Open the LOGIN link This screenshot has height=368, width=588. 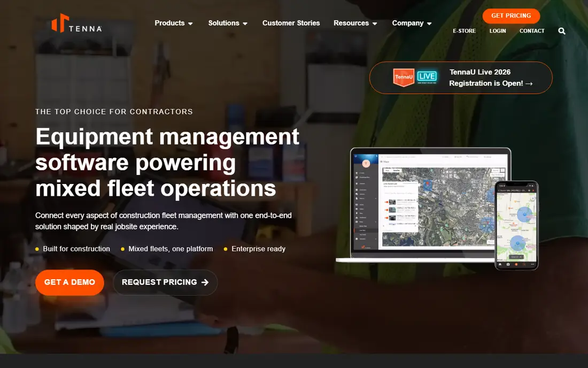point(498,31)
